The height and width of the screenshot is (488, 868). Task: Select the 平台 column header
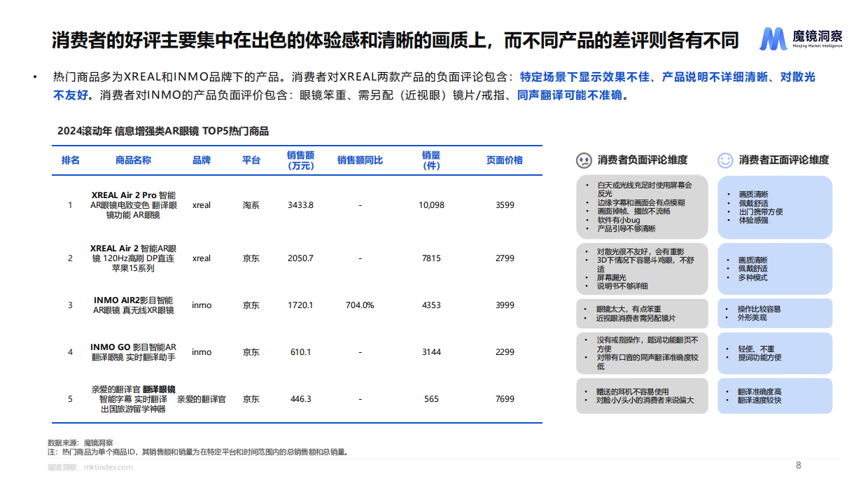click(251, 160)
